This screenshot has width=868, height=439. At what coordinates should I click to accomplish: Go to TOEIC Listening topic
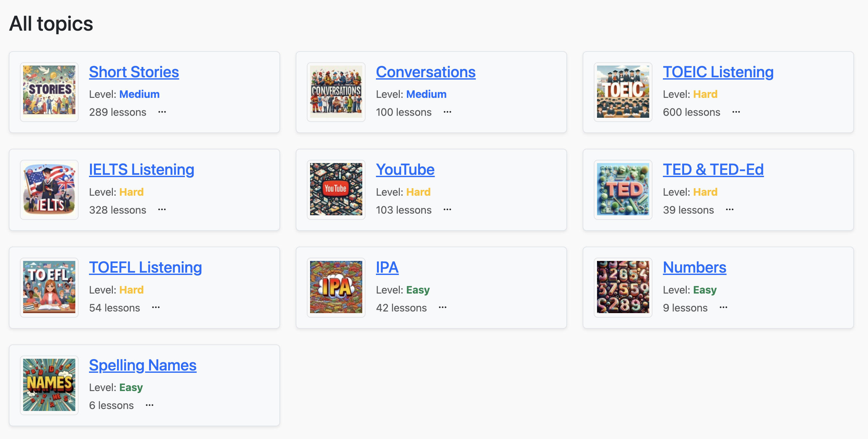pos(718,72)
